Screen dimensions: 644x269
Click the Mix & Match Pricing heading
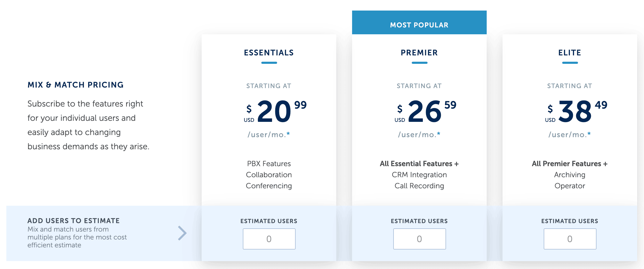pos(75,85)
